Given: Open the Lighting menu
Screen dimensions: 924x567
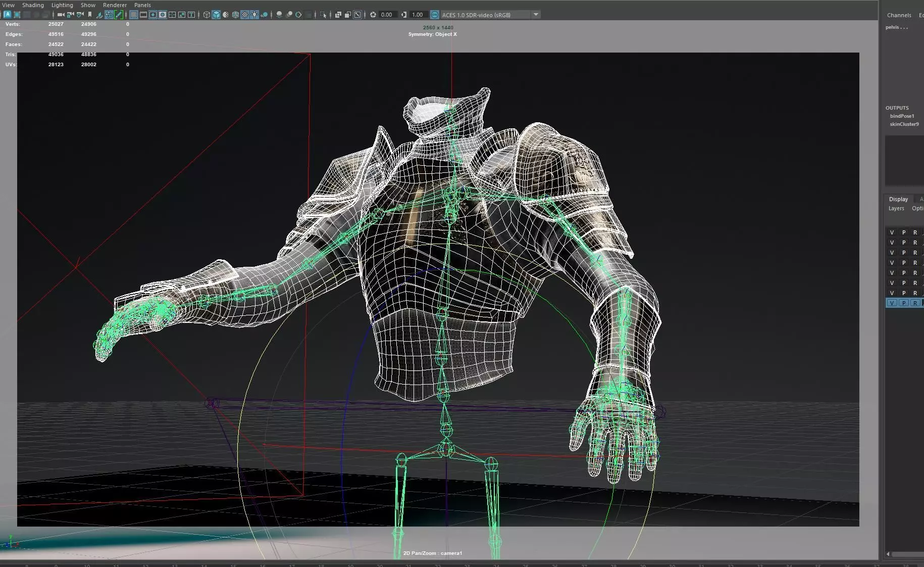Looking at the screenshot, I should coord(62,5).
